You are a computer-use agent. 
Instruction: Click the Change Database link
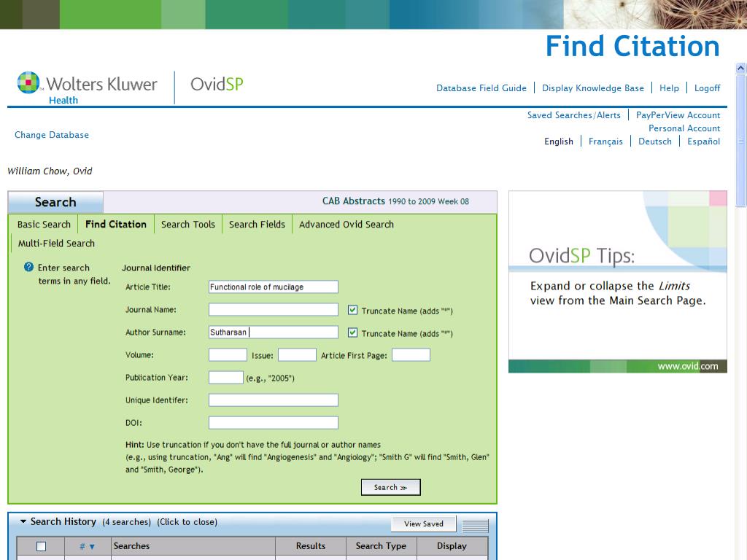[x=52, y=135]
